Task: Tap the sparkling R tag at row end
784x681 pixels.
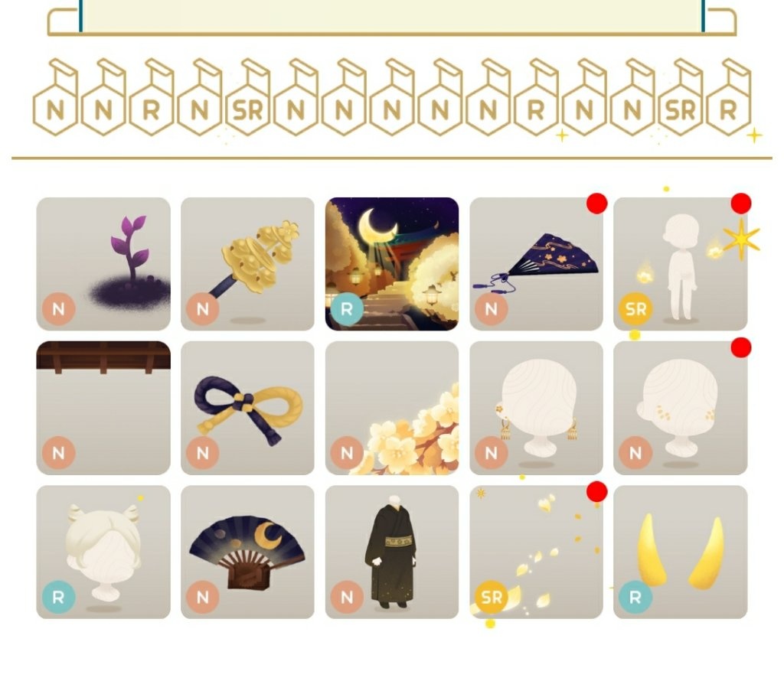Action: click(729, 97)
